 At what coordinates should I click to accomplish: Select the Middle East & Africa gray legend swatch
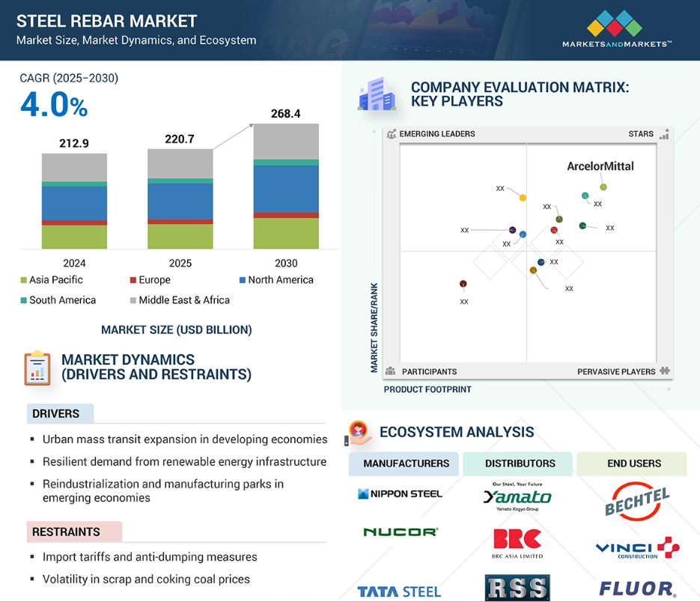point(133,300)
